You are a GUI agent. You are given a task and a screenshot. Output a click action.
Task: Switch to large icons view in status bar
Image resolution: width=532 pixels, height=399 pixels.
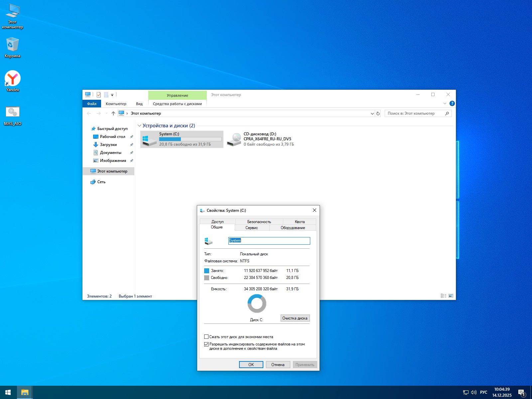[451, 296]
